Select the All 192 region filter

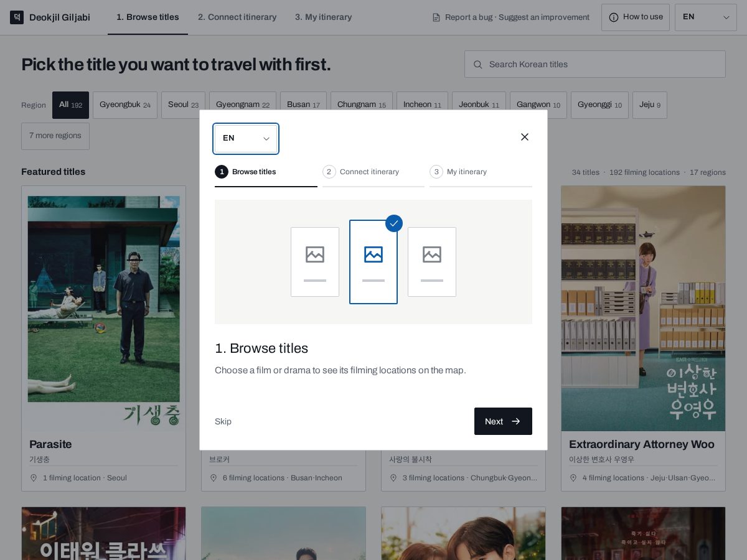tap(70, 105)
